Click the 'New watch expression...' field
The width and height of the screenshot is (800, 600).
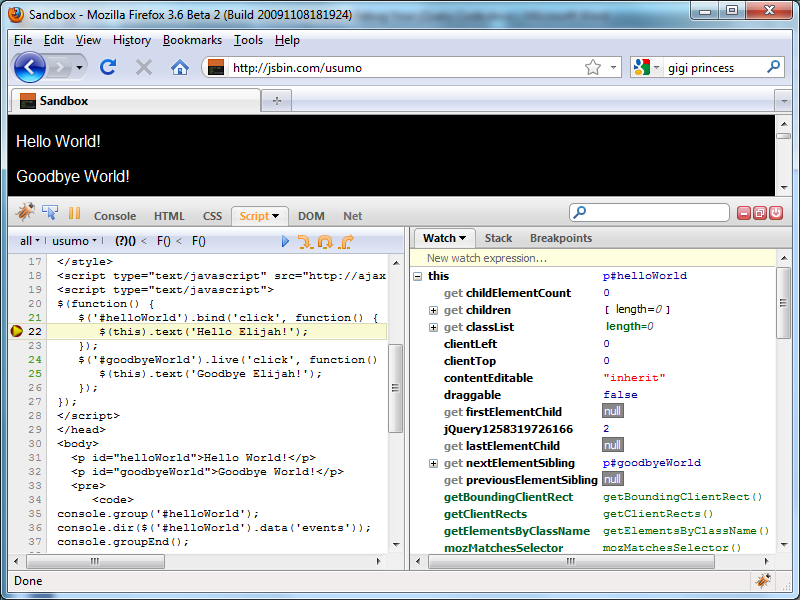coord(592,258)
